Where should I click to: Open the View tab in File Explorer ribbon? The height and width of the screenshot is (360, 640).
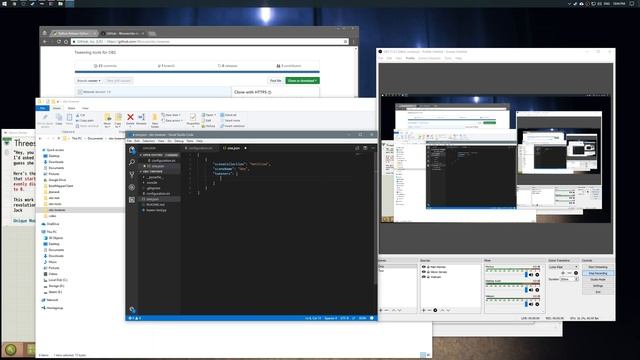85,108
